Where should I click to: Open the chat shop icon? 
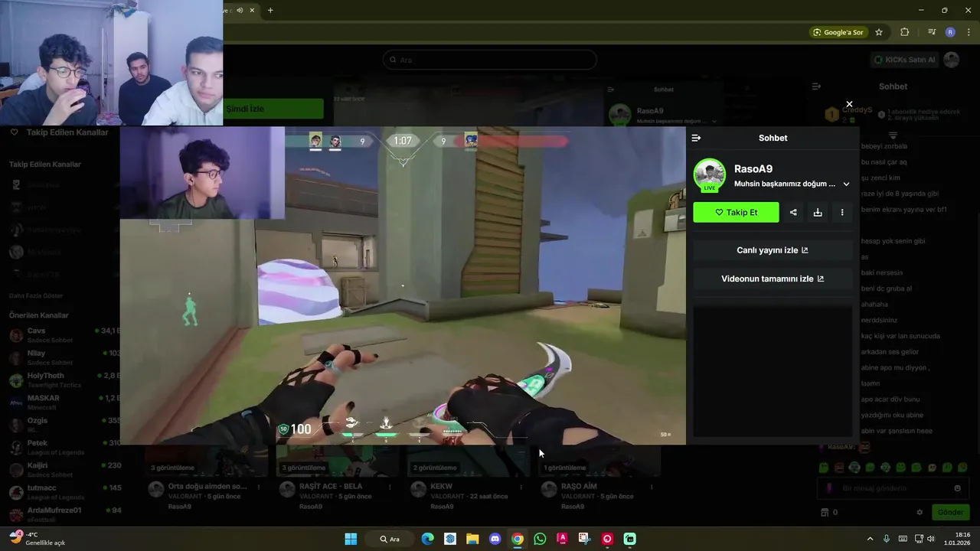[825, 512]
